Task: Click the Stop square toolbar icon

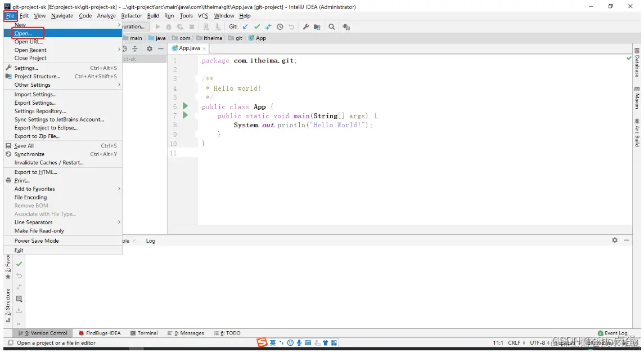Action: (x=191, y=26)
